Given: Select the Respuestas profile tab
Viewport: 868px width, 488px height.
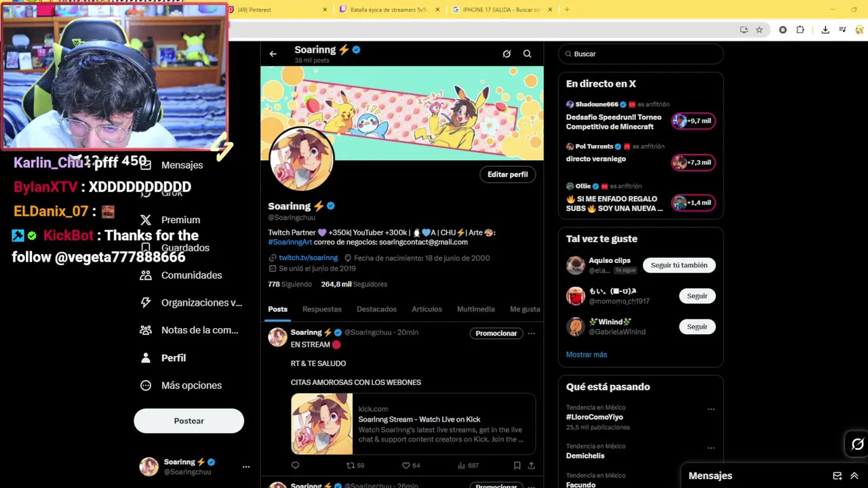Looking at the screenshot, I should coord(322,310).
